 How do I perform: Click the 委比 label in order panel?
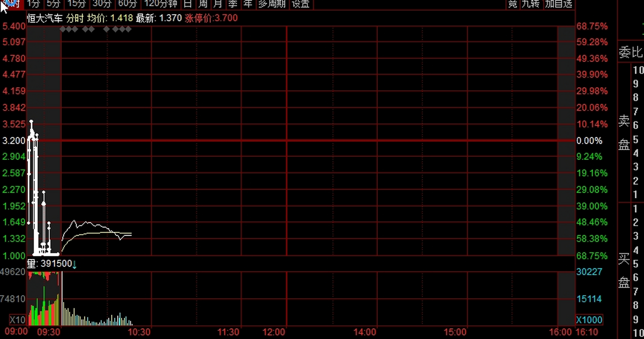(x=630, y=52)
